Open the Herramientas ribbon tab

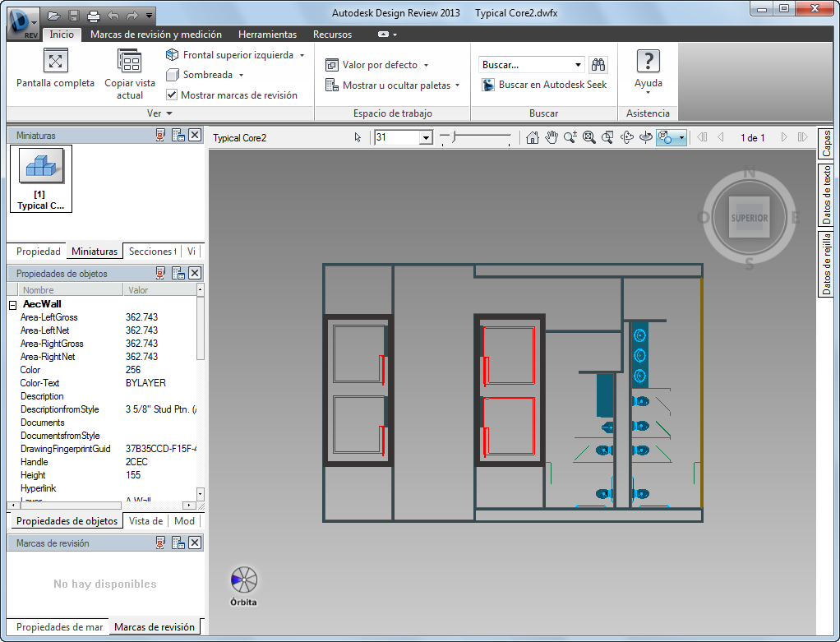(x=267, y=35)
